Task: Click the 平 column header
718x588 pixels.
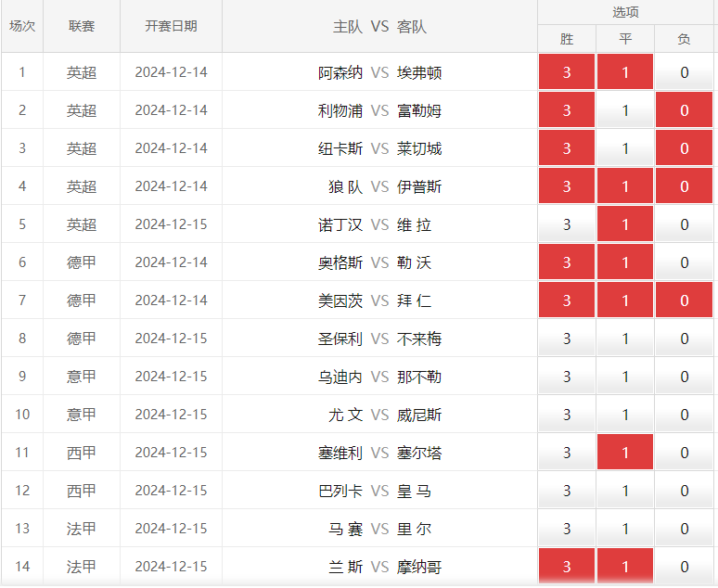Action: 625,39
